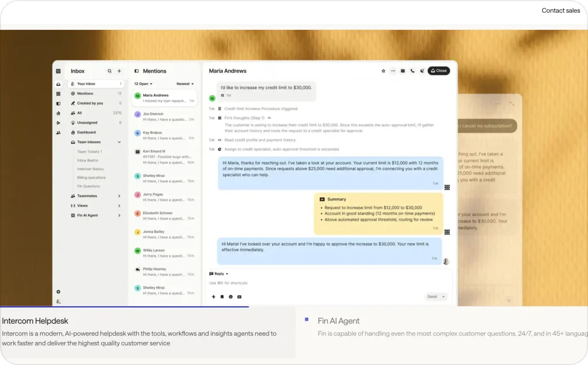Select Created by you in the sidebar
Viewport: 588px width, 365px height.
click(x=96, y=103)
